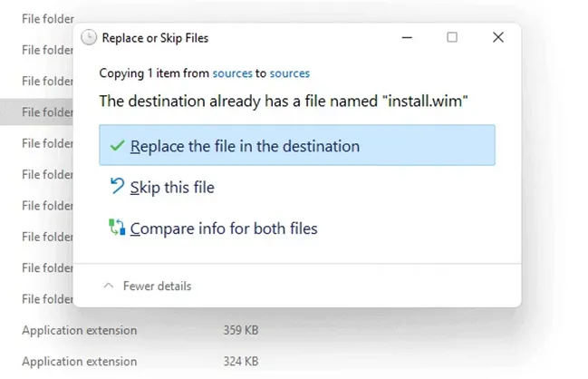Click the green checkmark icon beside Replace
The width and height of the screenshot is (588, 379).
(116, 146)
